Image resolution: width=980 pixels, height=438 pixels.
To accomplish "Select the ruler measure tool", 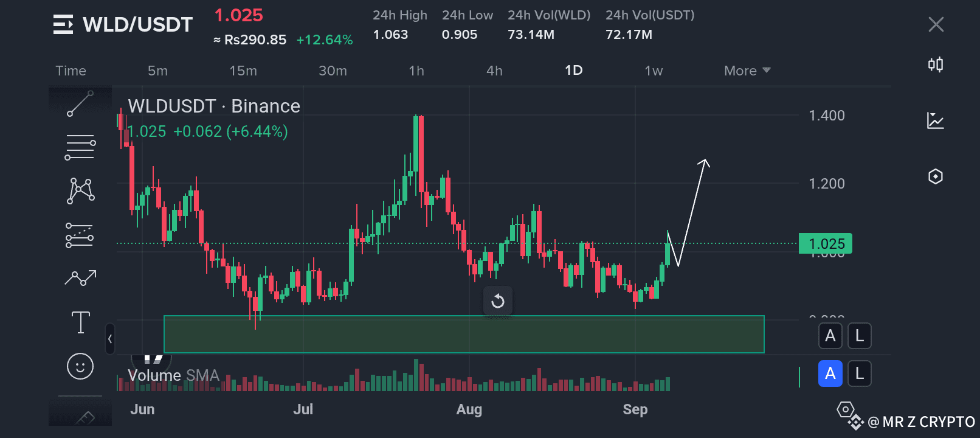I will [85, 417].
